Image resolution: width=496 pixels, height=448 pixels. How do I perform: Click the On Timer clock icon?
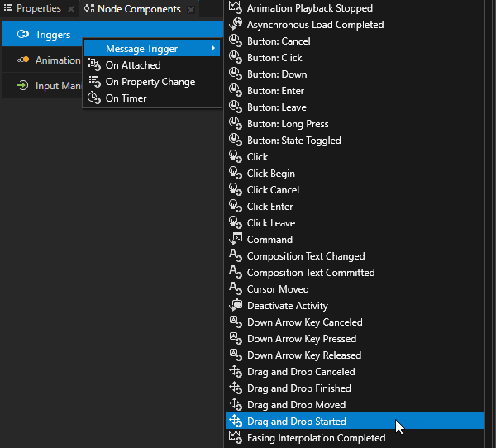click(x=94, y=98)
